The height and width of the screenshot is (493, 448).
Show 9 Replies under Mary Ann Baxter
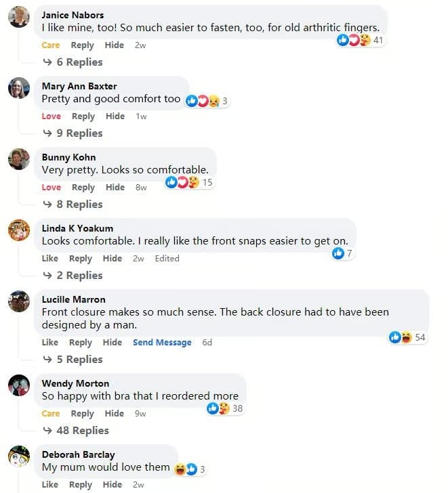coord(73,133)
